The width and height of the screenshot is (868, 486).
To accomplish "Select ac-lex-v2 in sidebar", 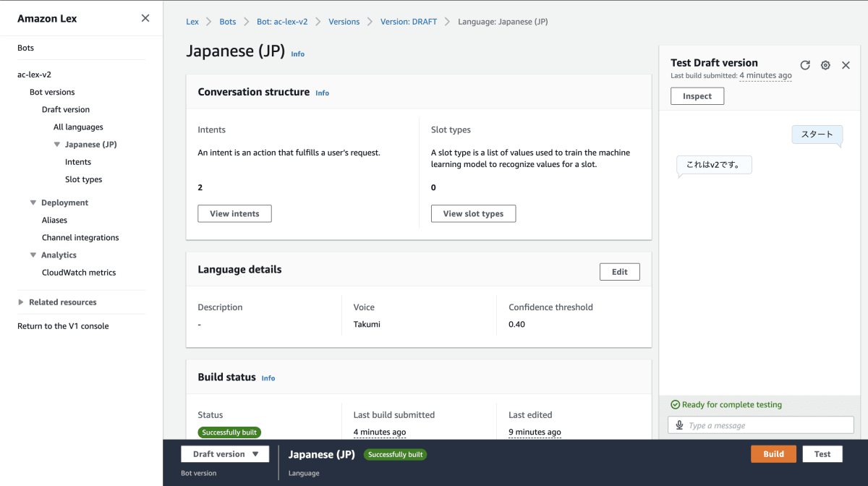I will pyautogui.click(x=35, y=74).
